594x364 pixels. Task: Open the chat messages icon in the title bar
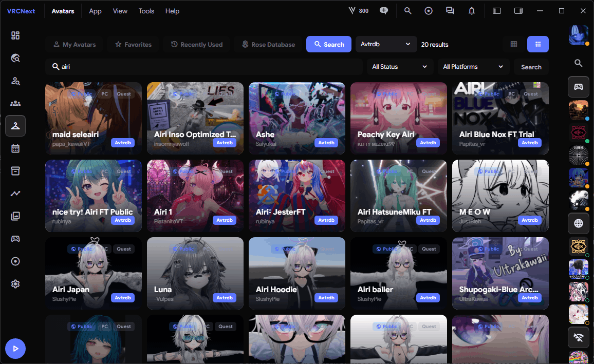click(x=450, y=11)
